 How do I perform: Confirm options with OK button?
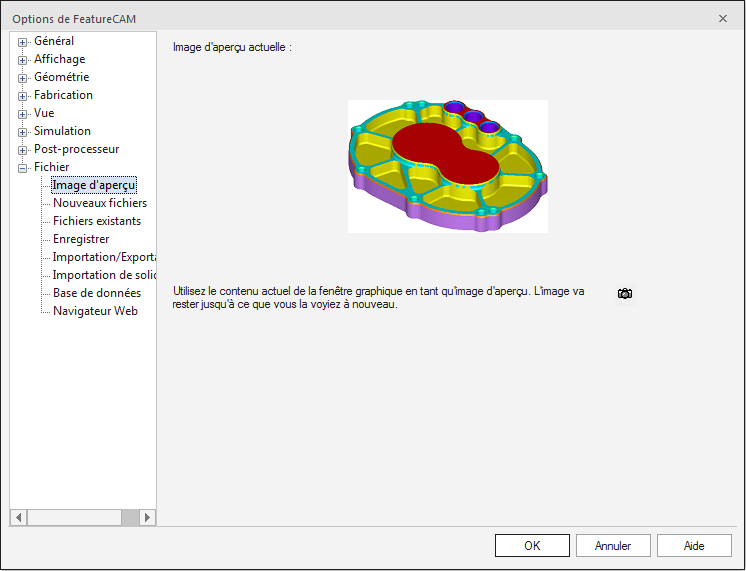pos(532,545)
